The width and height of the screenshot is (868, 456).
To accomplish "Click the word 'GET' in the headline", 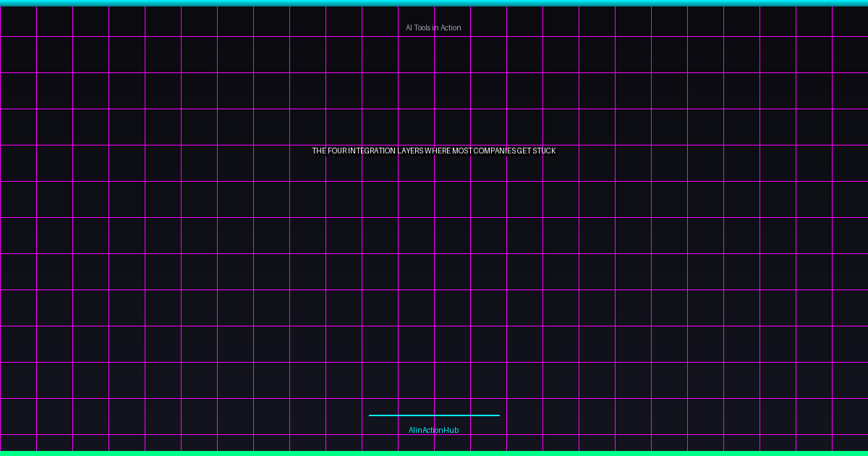I will (x=524, y=151).
